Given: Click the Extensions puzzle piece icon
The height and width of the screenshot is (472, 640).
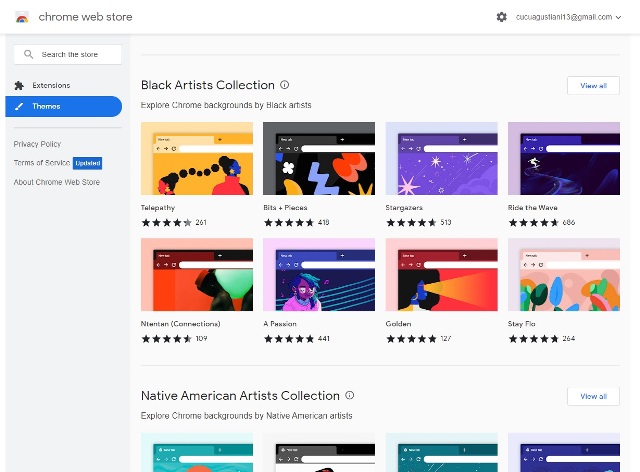Looking at the screenshot, I should (19, 85).
